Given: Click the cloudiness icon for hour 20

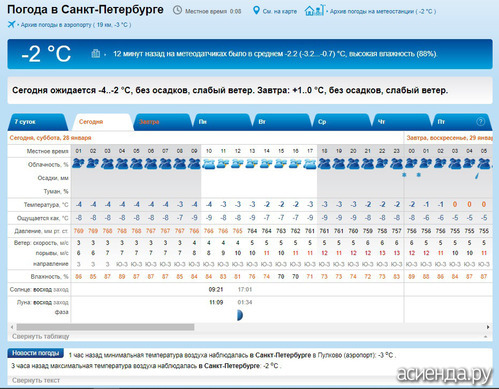Looking at the screenshot, I should (x=353, y=164).
